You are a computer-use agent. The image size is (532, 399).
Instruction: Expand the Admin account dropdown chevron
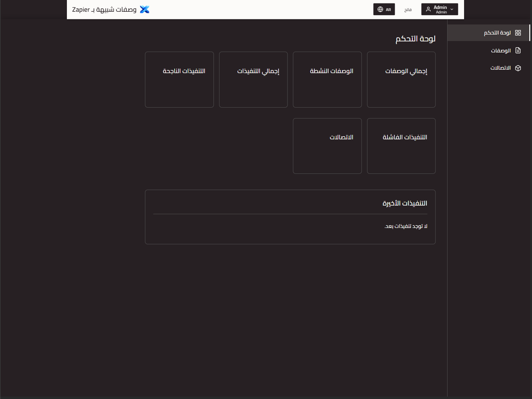pos(451,9)
